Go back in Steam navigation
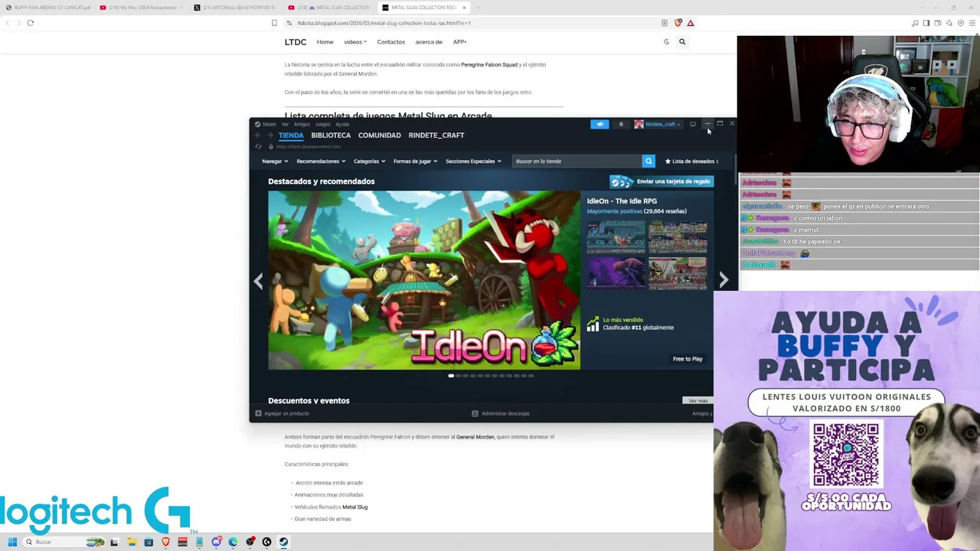Viewport: 980px width, 551px height. (258, 135)
